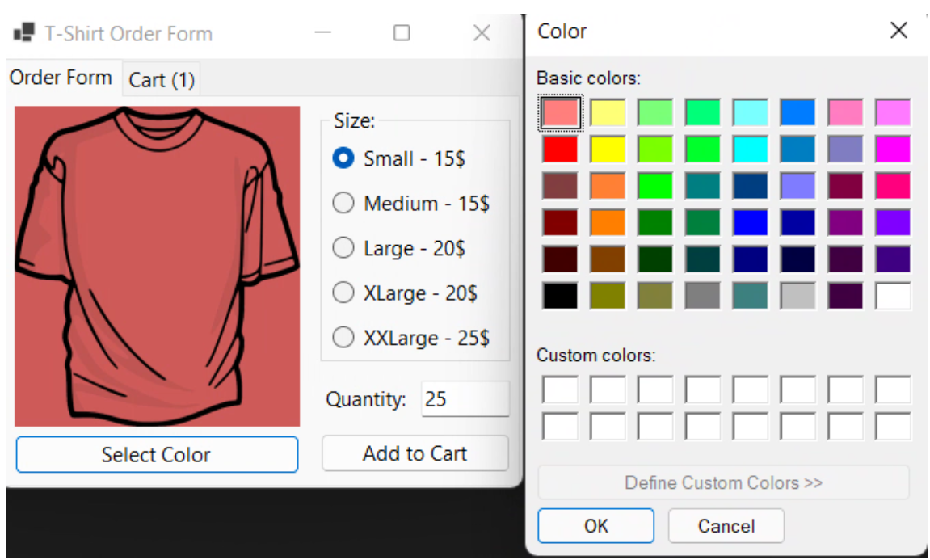Add the t-shirt to the cart
Viewport: 930px width, 560px height.
coord(415,453)
